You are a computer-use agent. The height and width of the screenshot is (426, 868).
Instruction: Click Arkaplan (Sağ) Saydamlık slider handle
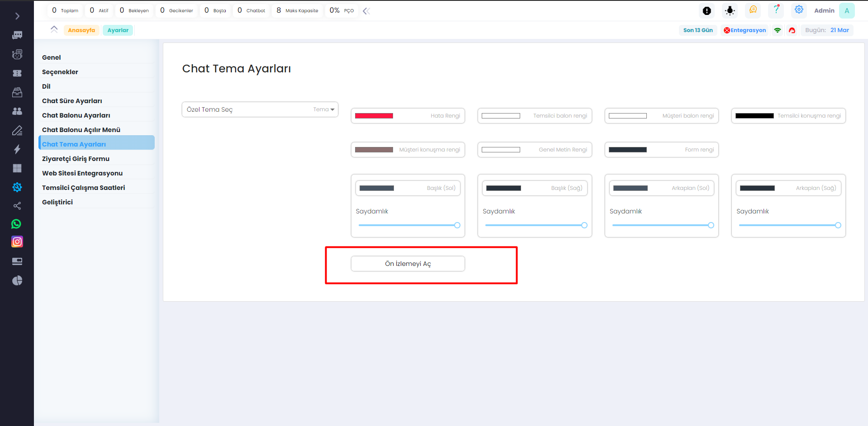tap(838, 225)
